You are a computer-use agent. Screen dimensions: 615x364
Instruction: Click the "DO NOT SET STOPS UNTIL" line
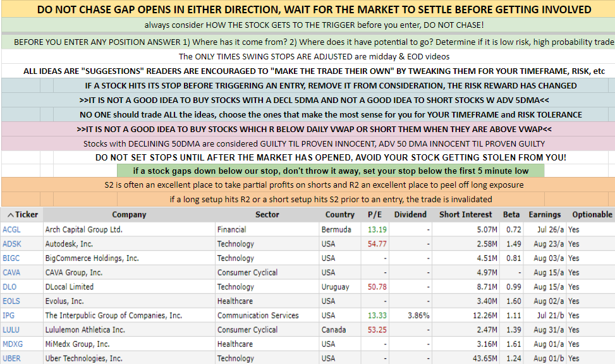pyautogui.click(x=331, y=157)
